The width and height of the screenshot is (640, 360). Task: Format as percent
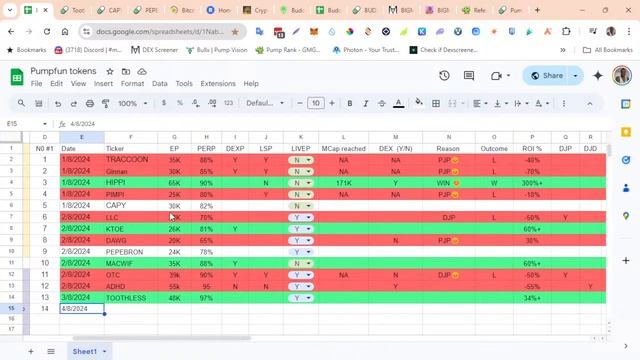[x=180, y=103]
